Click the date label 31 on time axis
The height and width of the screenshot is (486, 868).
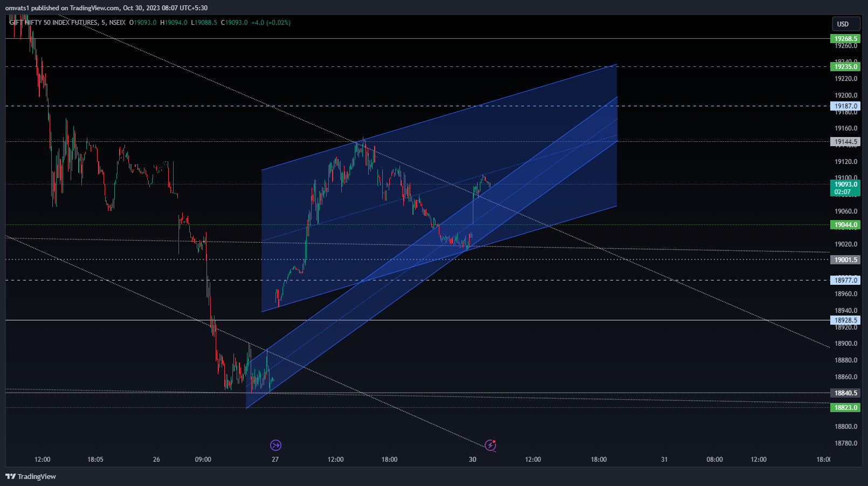tap(664, 460)
